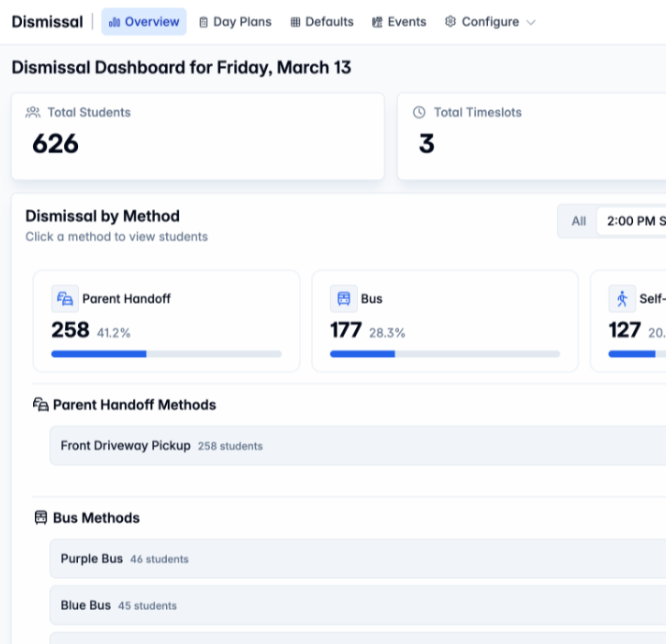Click the 28.3% percentage label
This screenshot has height=644, width=666.
(x=387, y=333)
